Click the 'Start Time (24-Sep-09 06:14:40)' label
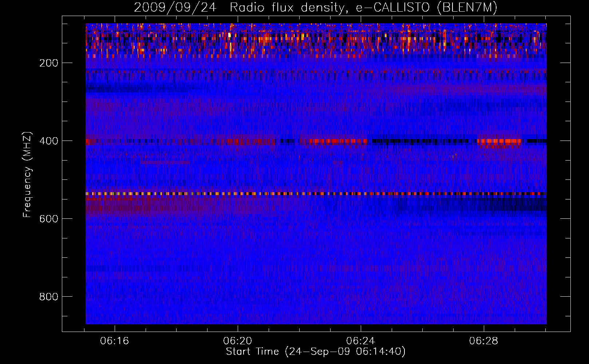589x364 pixels. 316,352
